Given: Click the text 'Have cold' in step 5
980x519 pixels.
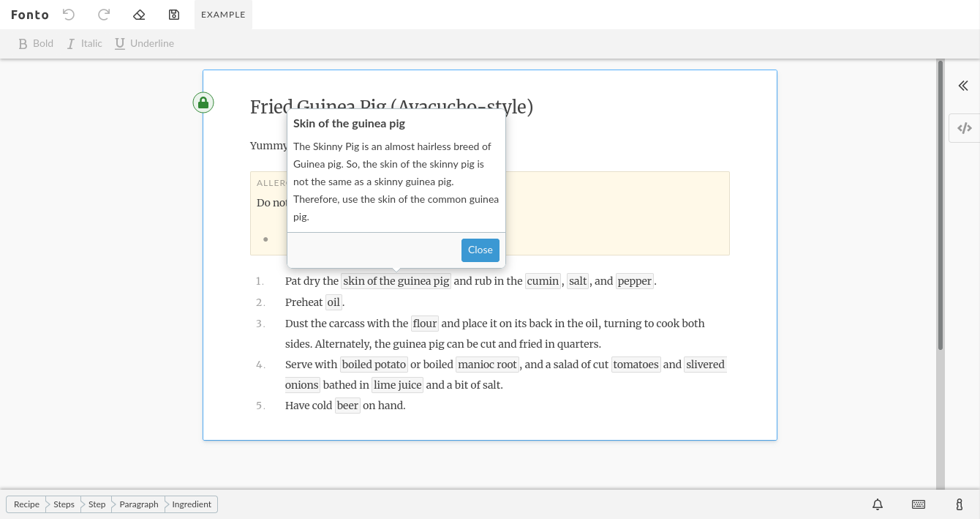Looking at the screenshot, I should coord(309,406).
